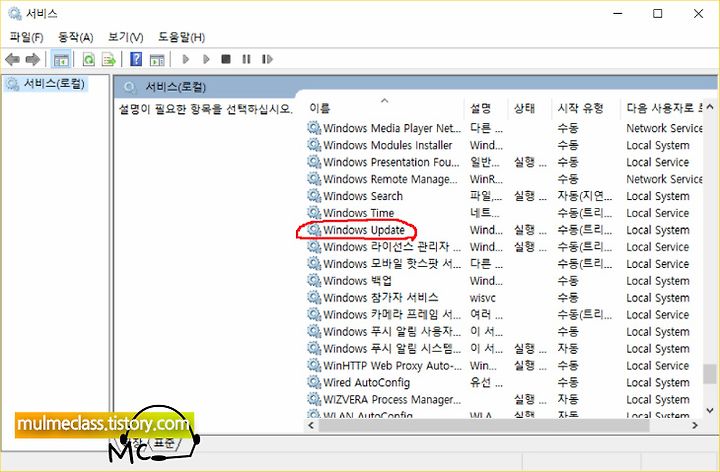Click the Stop service toolbar icon
This screenshot has width=720, height=472.
tap(226, 59)
